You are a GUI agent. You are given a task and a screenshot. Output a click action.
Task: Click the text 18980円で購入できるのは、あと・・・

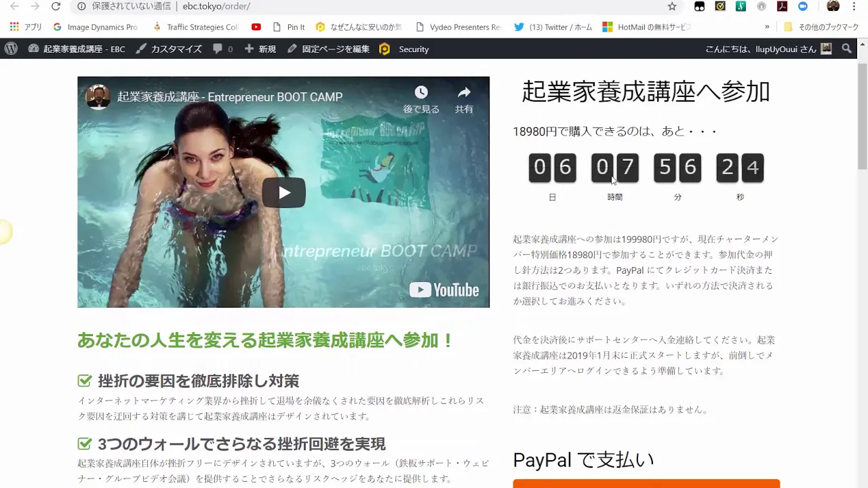615,131
